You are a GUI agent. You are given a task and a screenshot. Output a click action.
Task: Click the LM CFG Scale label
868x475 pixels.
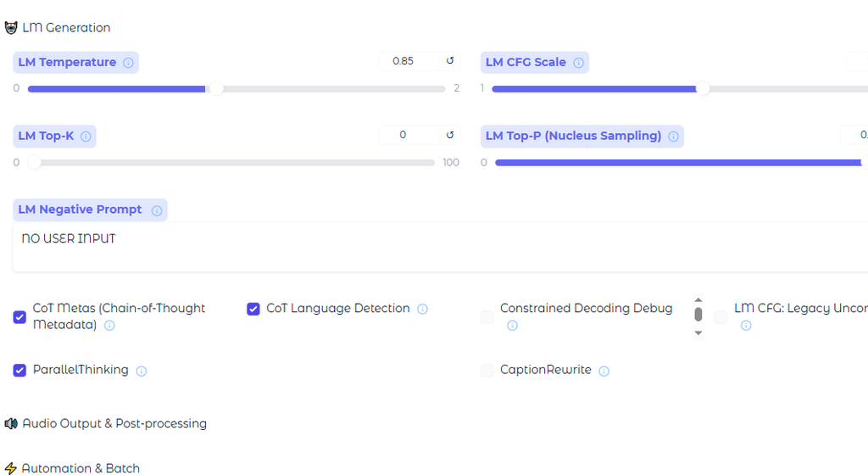[x=526, y=62]
